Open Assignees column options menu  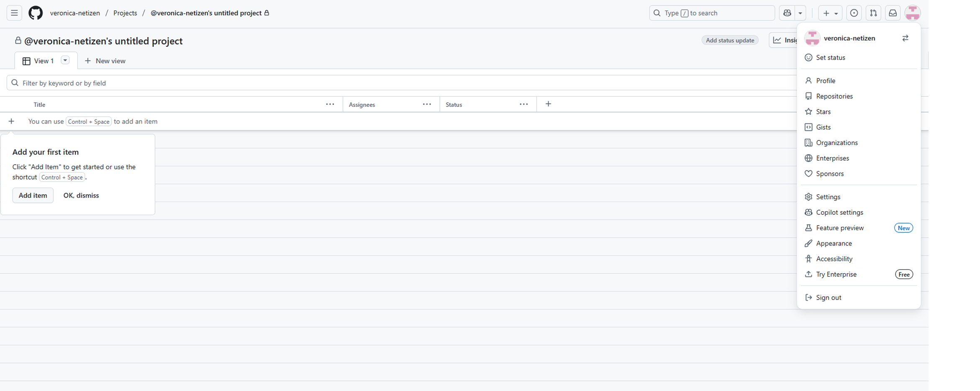(x=427, y=104)
